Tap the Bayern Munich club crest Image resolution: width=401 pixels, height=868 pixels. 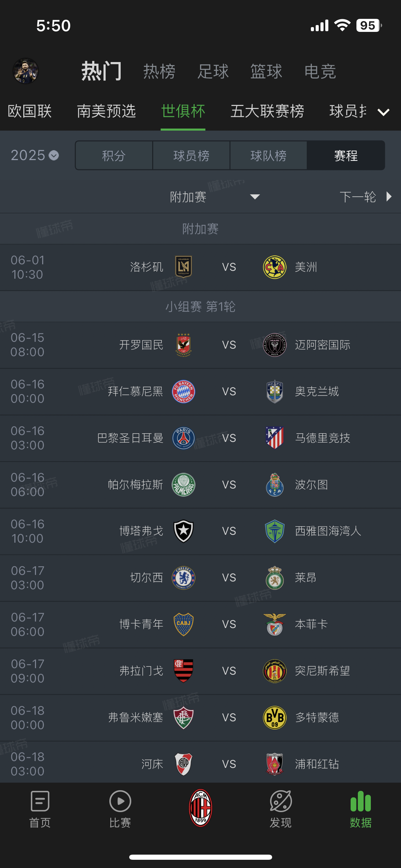[183, 391]
